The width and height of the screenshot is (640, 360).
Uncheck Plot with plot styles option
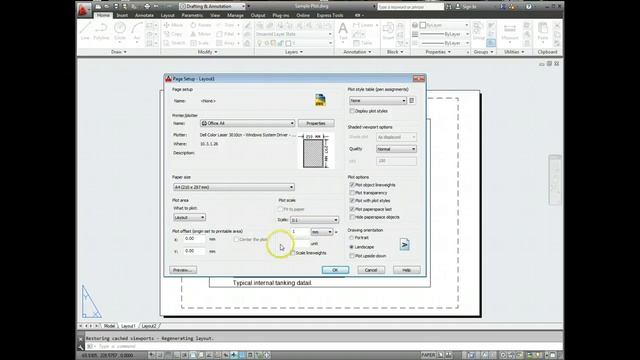click(x=352, y=201)
